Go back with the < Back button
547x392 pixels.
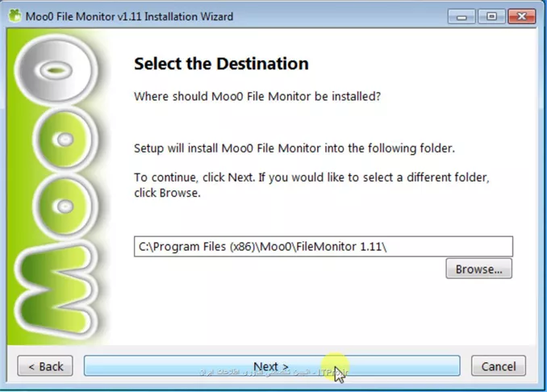pos(45,366)
